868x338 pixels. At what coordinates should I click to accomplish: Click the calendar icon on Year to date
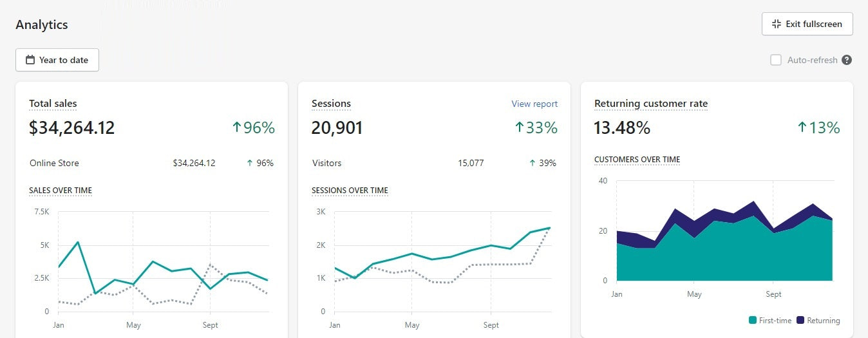click(x=30, y=60)
